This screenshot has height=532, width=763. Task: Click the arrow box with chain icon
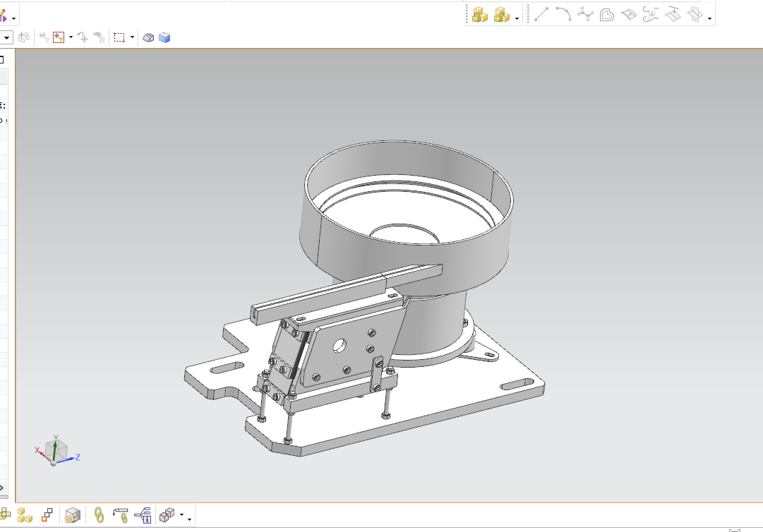point(120,516)
